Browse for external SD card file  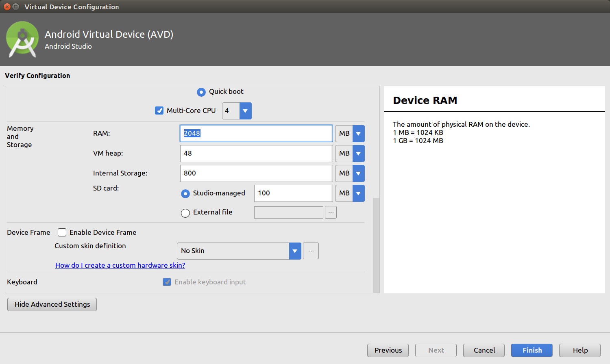(x=331, y=212)
